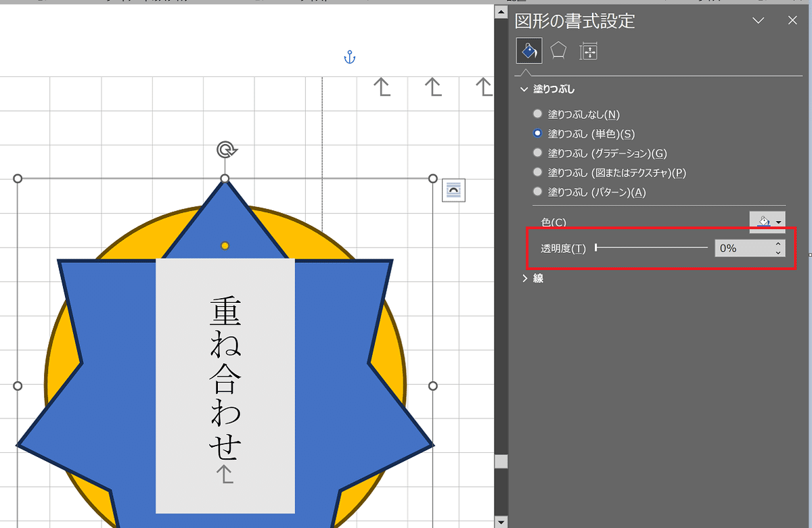Click the yellow adjustment handle on the star
The height and width of the screenshot is (528, 812).
[x=225, y=245]
